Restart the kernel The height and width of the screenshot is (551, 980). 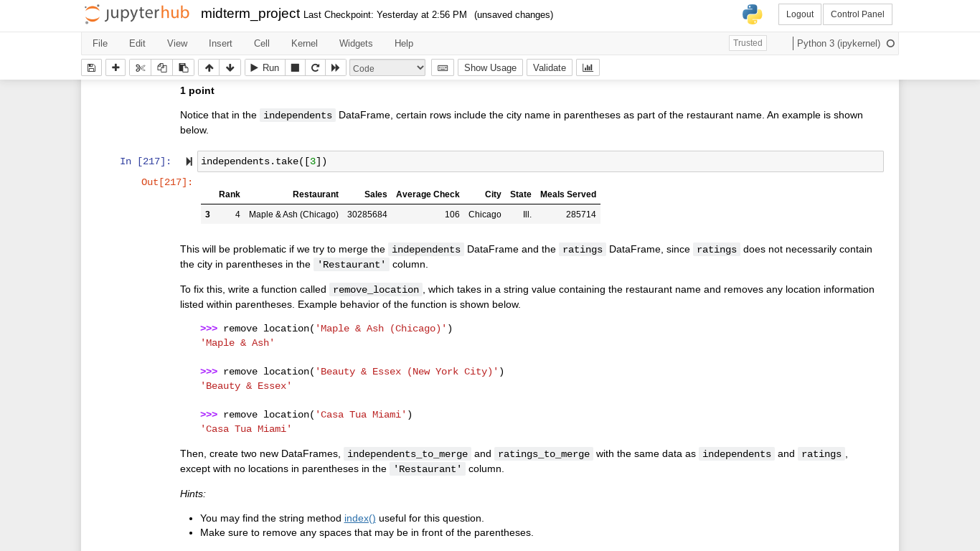pos(315,67)
